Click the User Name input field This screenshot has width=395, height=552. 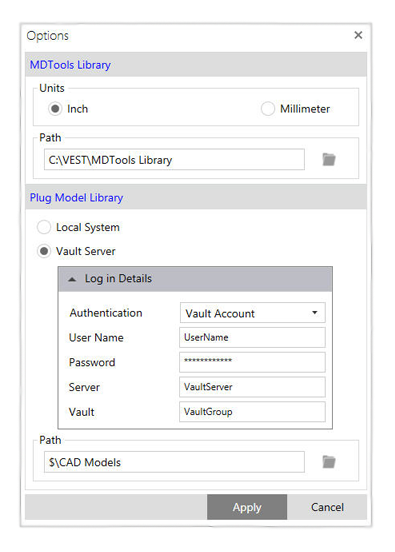point(252,337)
